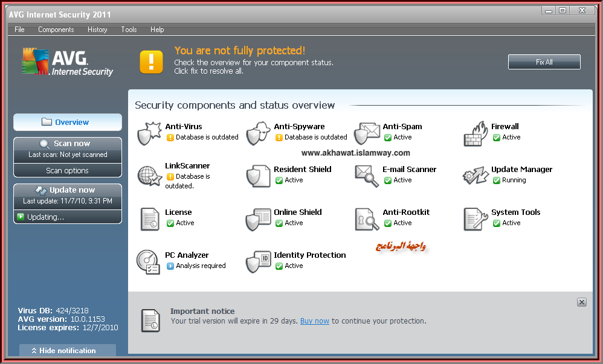Open the Update Manager gear icon
Image resolution: width=603 pixels, height=364 pixels.
[476, 176]
